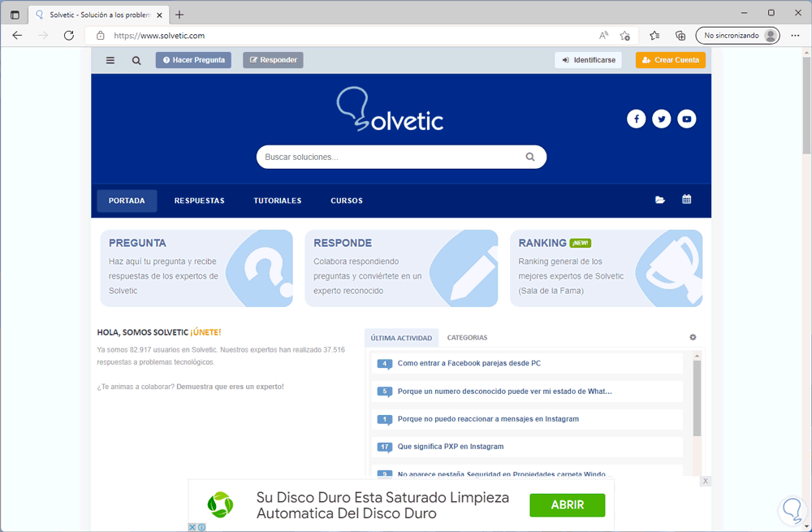Go back to previous browser page

[x=17, y=35]
